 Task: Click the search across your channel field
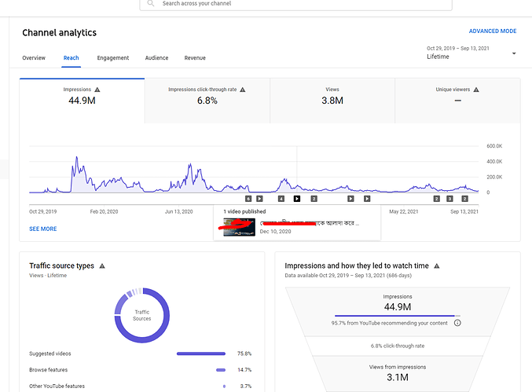tap(295, 4)
